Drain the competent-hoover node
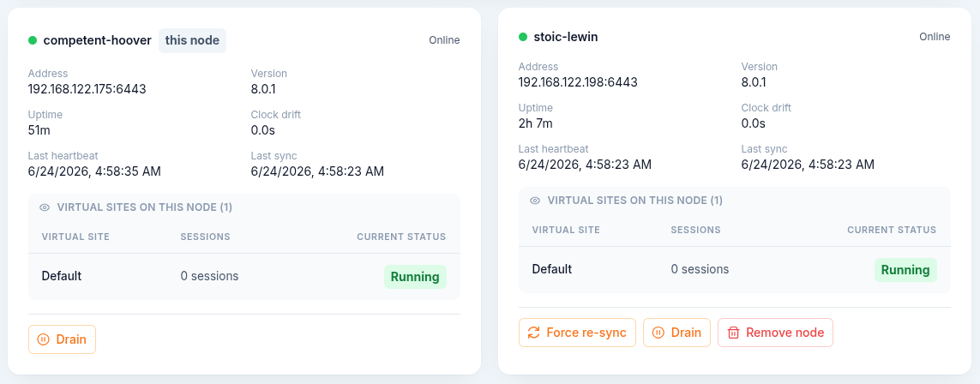The image size is (980, 384). point(62,339)
